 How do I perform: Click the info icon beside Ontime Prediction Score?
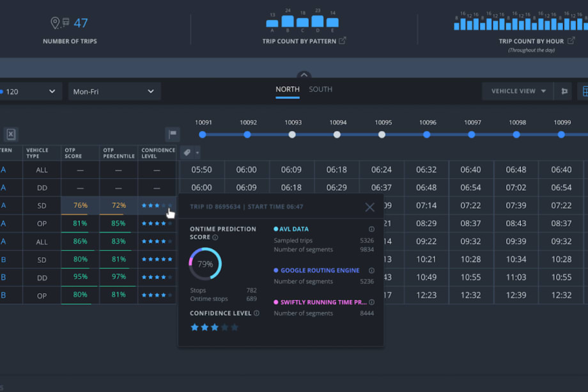215,238
